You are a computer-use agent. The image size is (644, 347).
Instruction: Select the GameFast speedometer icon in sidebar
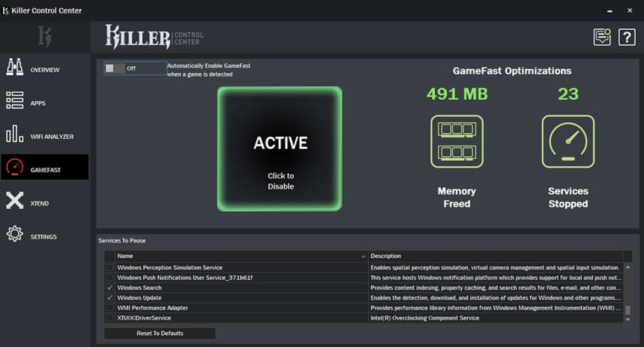pyautogui.click(x=15, y=167)
